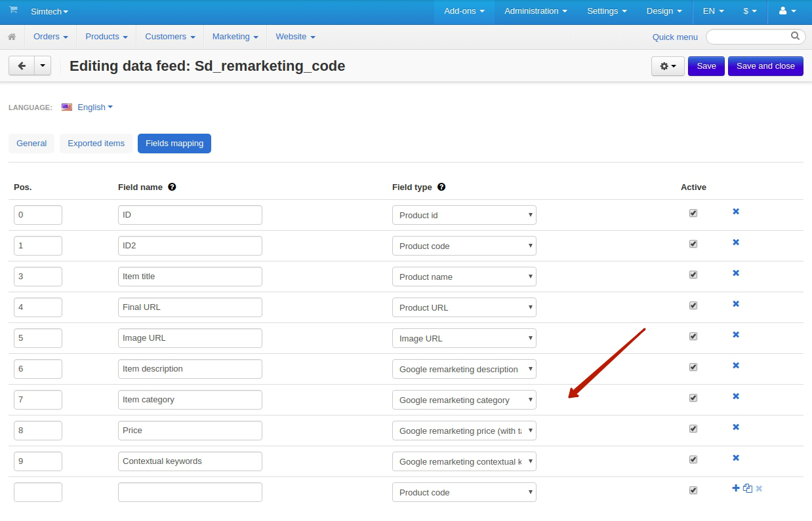This screenshot has height=521, width=812.
Task: Switch to the Exported items tab
Action: click(96, 144)
